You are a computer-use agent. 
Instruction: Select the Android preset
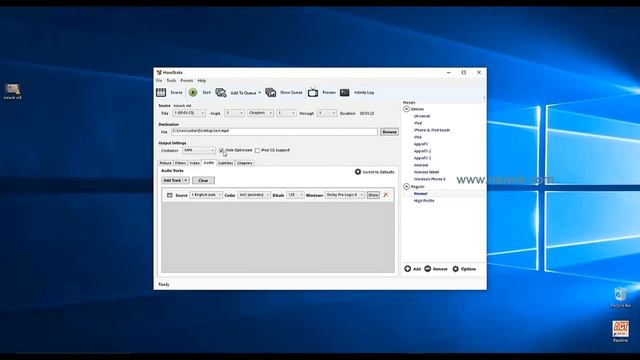[421, 165]
